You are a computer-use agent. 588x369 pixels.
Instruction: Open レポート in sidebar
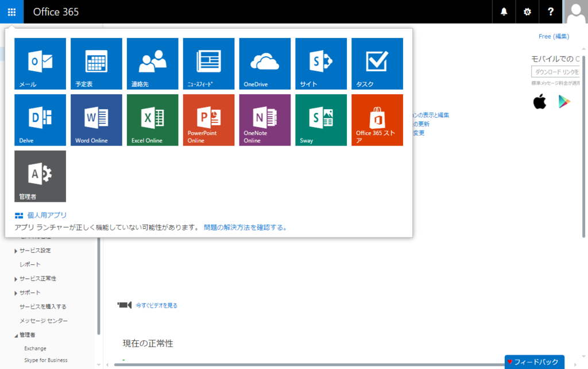point(30,264)
